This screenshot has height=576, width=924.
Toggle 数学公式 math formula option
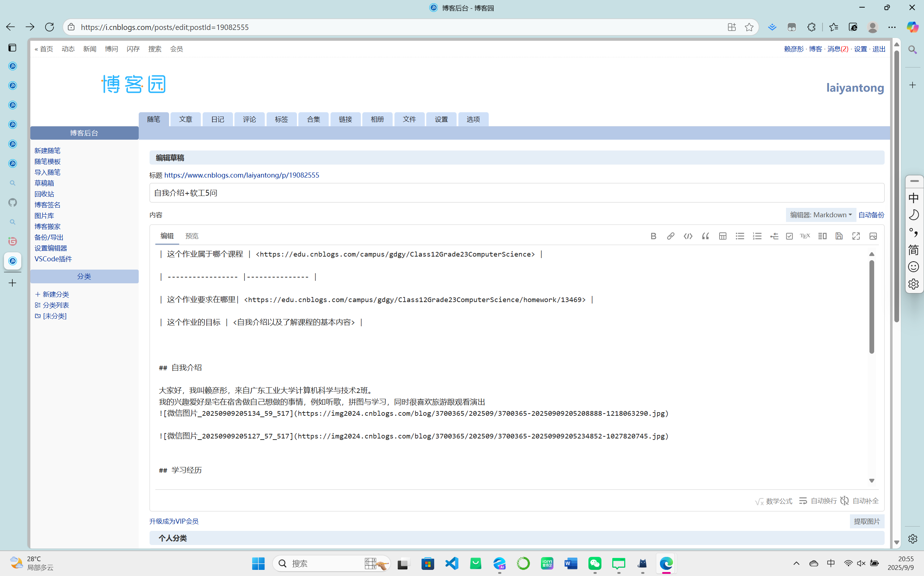tap(773, 501)
